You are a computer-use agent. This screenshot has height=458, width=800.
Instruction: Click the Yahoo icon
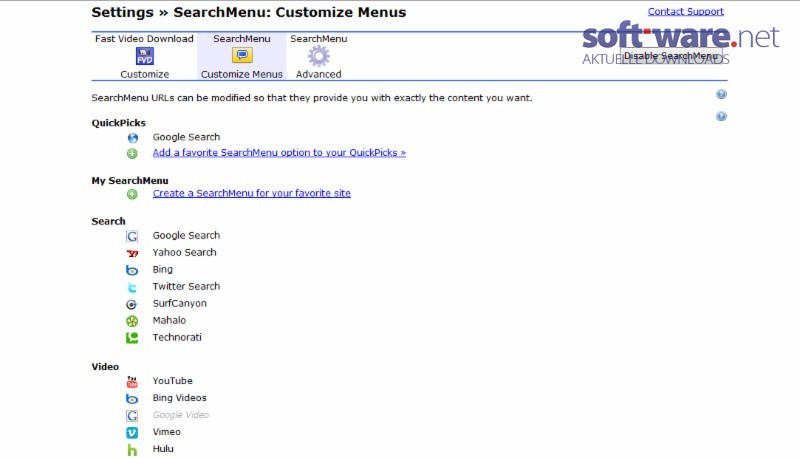[x=132, y=253]
